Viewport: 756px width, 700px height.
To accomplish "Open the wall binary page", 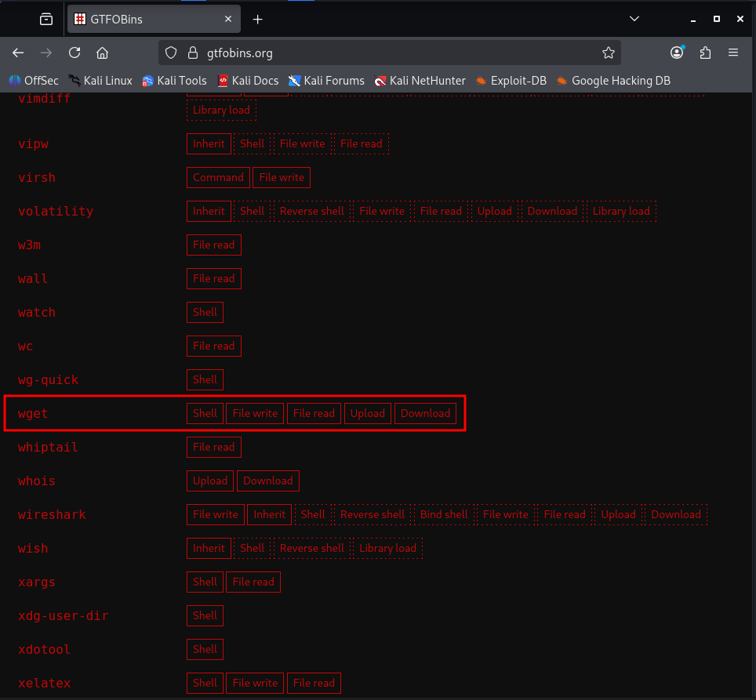I will [33, 279].
